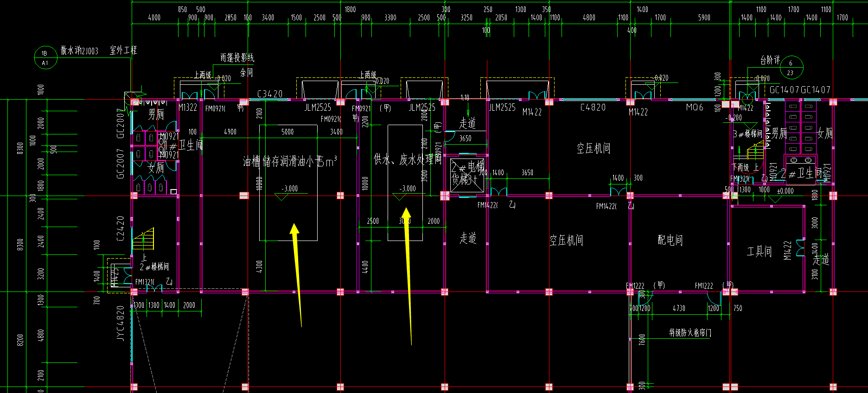Viewport: 868px width, 393px height.
Task: Click the 3#楼梯间 label
Action: (747, 134)
